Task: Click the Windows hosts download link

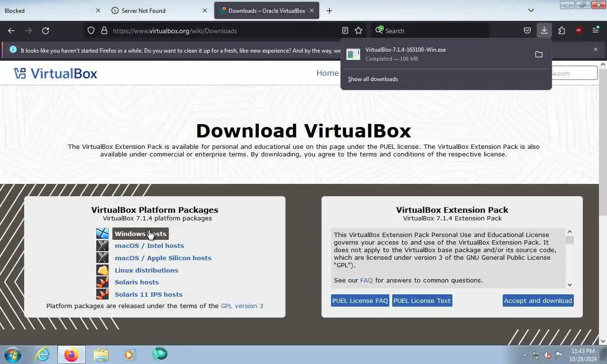Action: (x=140, y=234)
